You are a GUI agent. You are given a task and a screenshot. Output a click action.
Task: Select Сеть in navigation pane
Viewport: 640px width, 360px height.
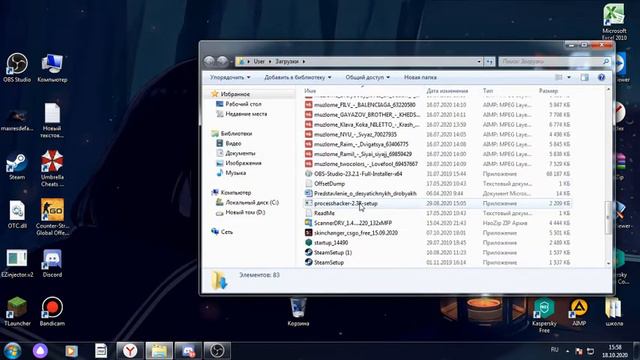tap(227, 232)
